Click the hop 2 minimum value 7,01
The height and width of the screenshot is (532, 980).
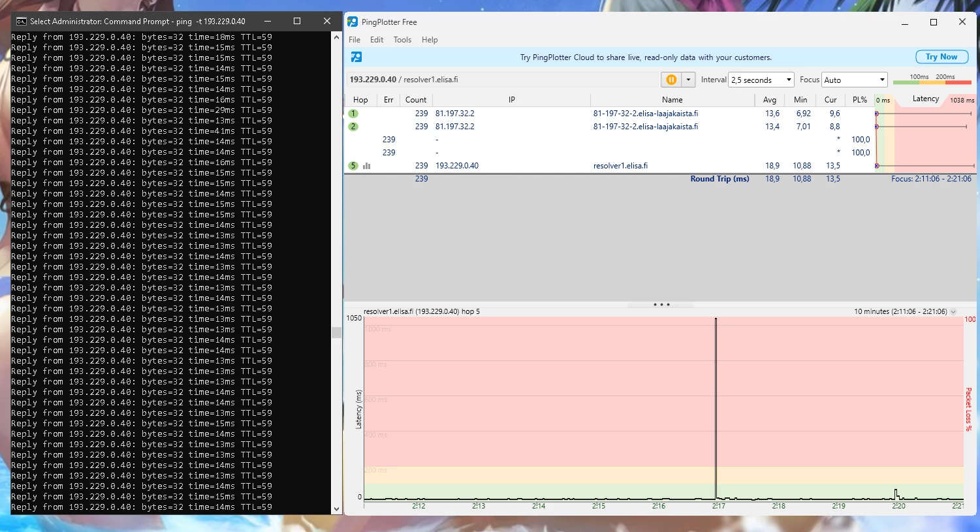point(803,127)
